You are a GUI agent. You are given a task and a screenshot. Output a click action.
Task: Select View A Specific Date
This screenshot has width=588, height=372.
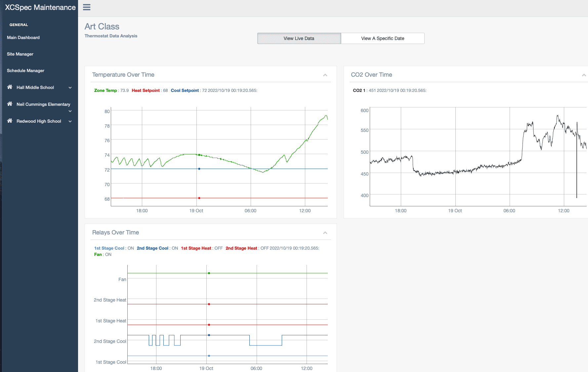(383, 38)
